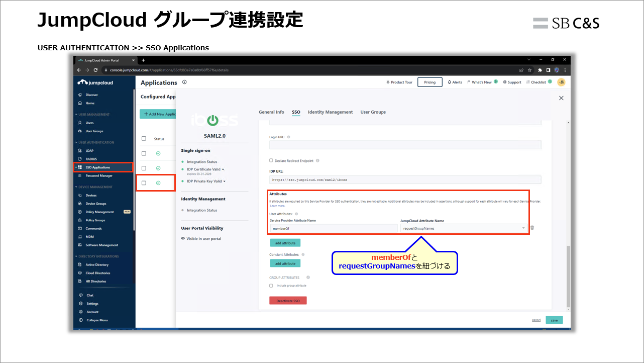The image size is (644, 363).
Task: Open Chrome extensions puzzle icon
Action: pos(540,70)
